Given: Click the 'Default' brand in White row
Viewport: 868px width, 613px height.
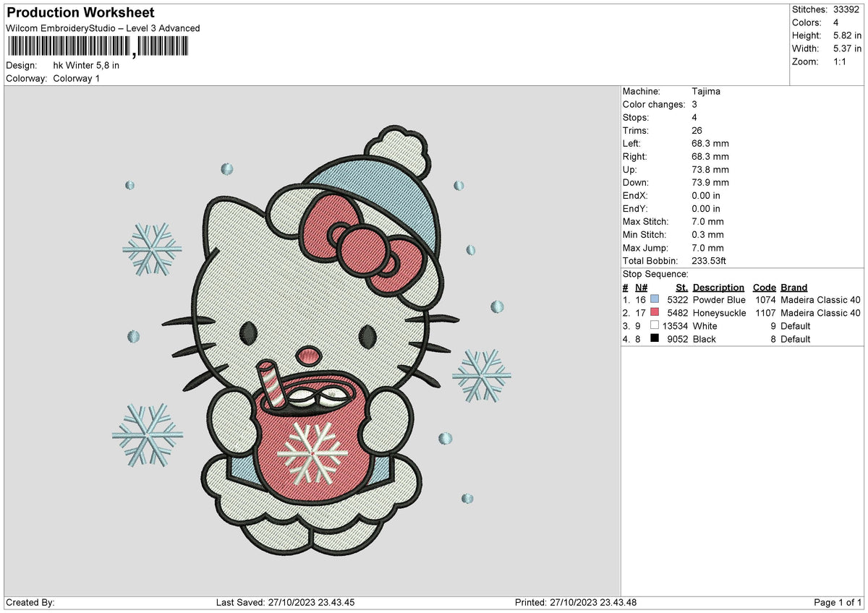Looking at the screenshot, I should point(796,326).
